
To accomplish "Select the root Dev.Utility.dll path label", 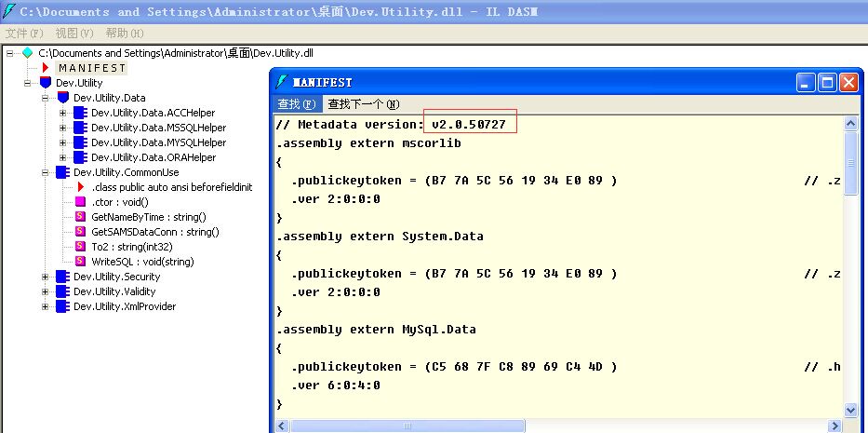I will (x=176, y=53).
